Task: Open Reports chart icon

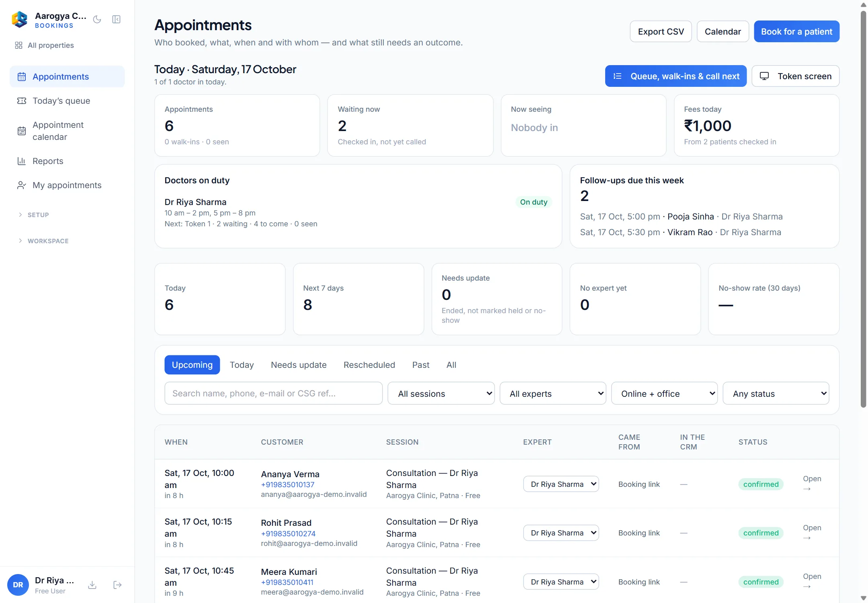Action: click(x=22, y=161)
